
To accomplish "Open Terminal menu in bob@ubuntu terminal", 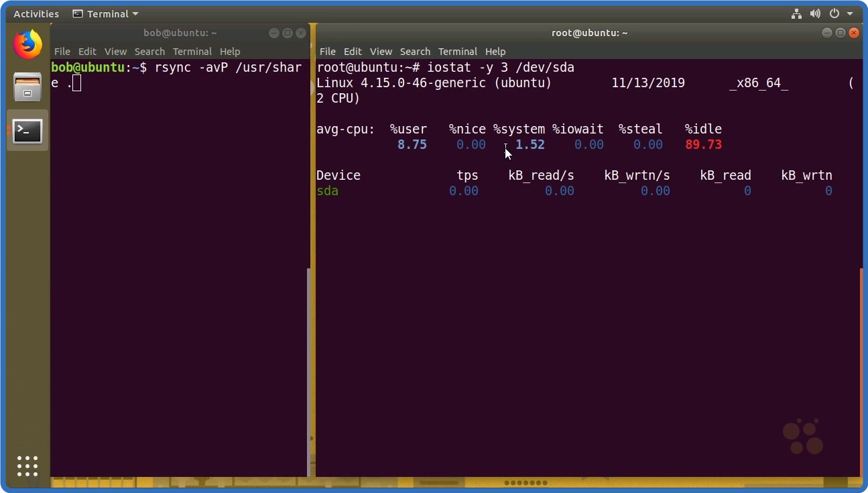I will pyautogui.click(x=192, y=51).
